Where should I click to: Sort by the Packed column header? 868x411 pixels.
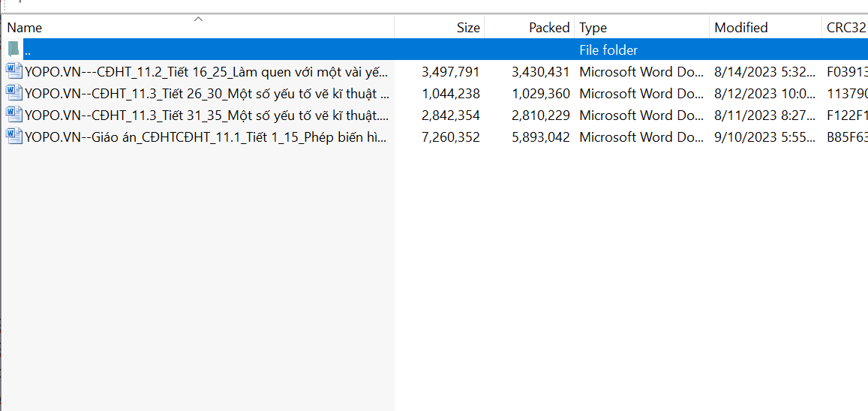[x=549, y=28]
